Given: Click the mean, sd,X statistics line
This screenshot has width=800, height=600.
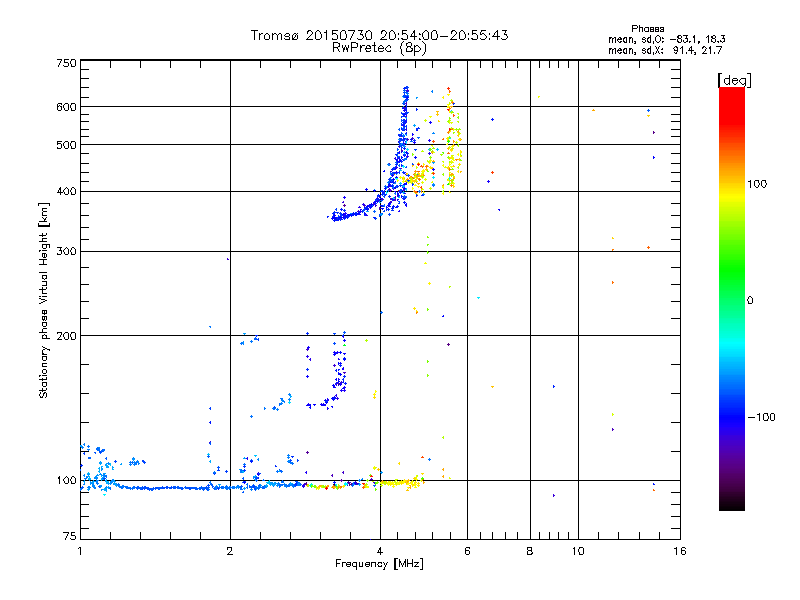Looking at the screenshot, I should (665, 50).
